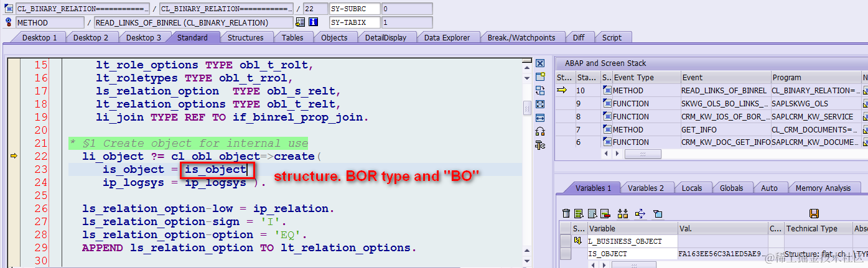Open the Script tab
This screenshot has height=268, width=868.
[612, 37]
